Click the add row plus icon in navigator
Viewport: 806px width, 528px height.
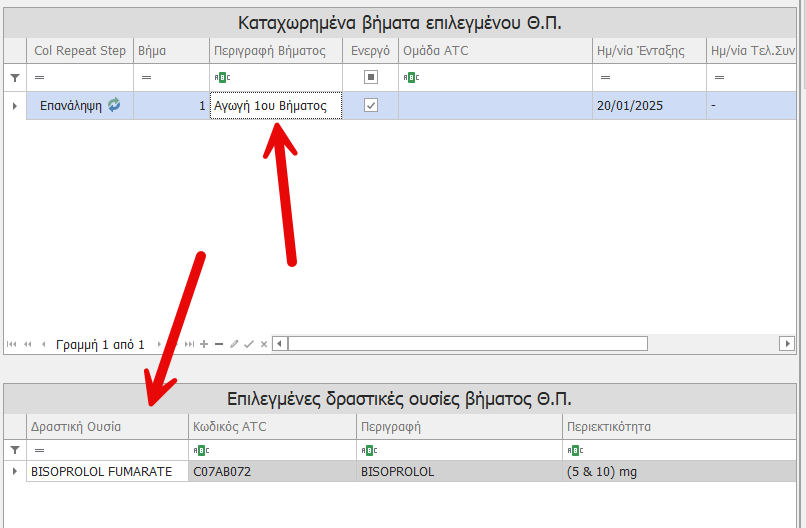pyautogui.click(x=204, y=344)
